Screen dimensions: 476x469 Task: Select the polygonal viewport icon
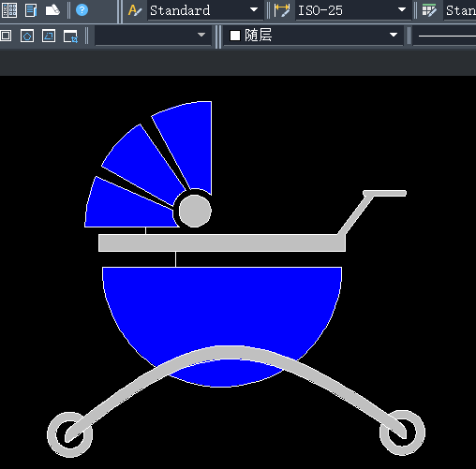pyautogui.click(x=27, y=36)
